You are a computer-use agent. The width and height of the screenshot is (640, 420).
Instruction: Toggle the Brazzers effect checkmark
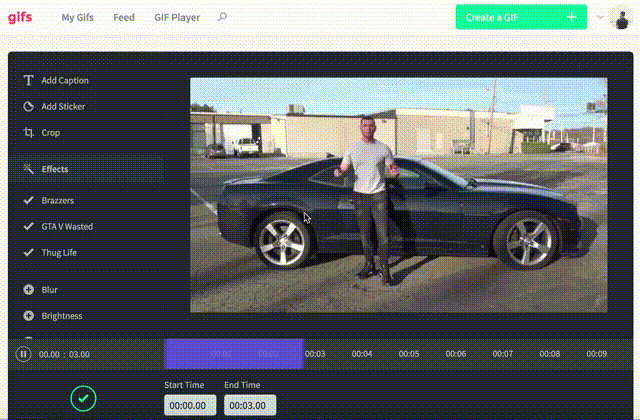28,201
